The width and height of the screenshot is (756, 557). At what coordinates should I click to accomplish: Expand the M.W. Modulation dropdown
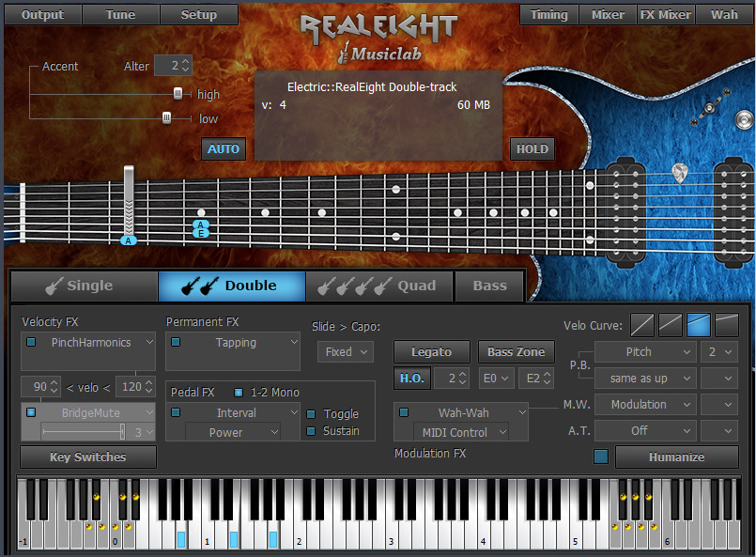pos(645,404)
